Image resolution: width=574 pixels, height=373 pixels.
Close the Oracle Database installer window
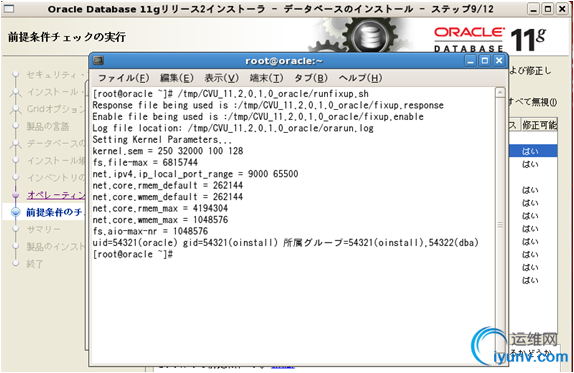point(562,9)
